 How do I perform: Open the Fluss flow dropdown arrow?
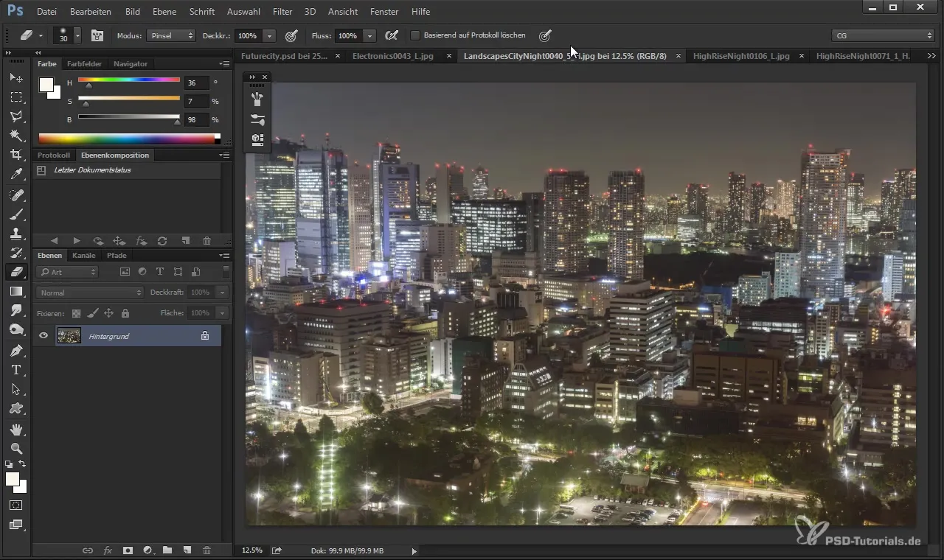click(369, 35)
